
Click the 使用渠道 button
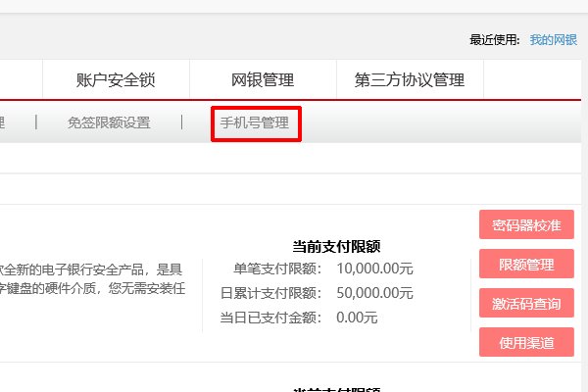(x=526, y=342)
